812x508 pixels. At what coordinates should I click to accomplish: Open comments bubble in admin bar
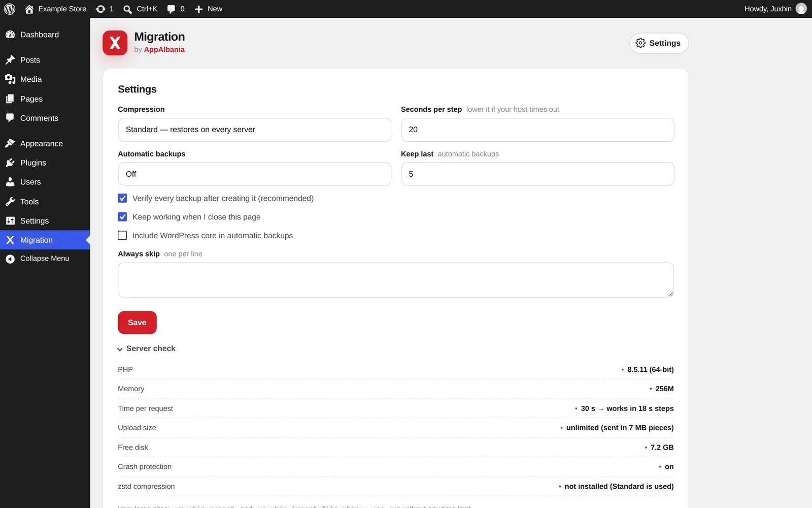tap(171, 9)
